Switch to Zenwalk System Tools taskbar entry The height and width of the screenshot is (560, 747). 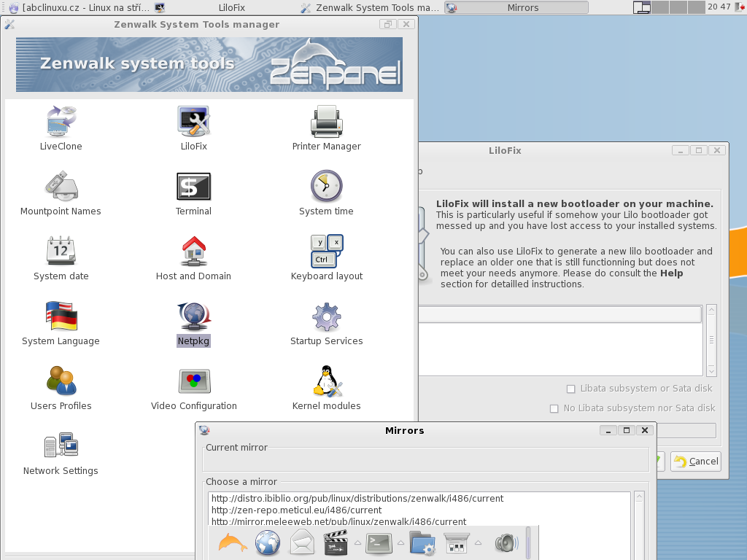[370, 7]
